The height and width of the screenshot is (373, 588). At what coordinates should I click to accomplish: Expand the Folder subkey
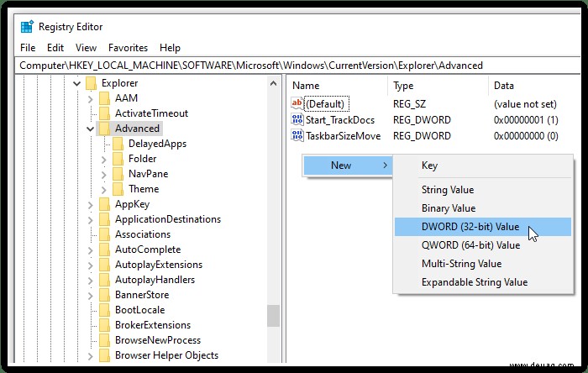tap(104, 160)
